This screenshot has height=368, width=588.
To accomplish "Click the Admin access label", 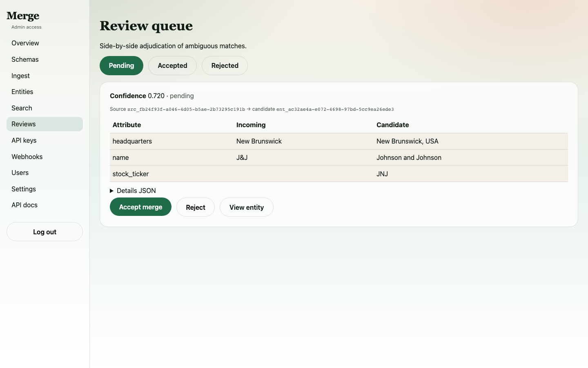I will 27,27.
